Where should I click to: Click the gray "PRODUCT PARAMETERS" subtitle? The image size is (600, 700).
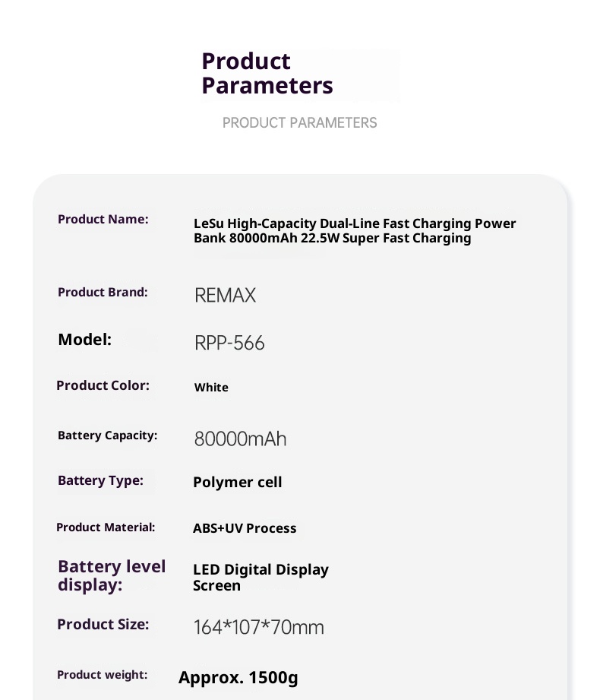click(x=299, y=123)
